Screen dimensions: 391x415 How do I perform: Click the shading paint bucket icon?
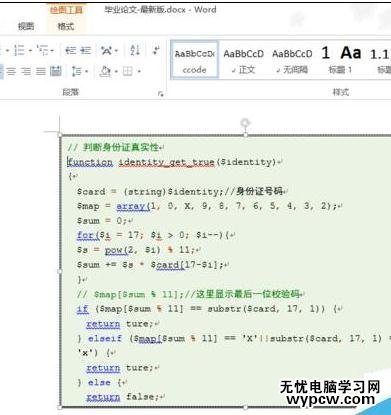(106, 71)
